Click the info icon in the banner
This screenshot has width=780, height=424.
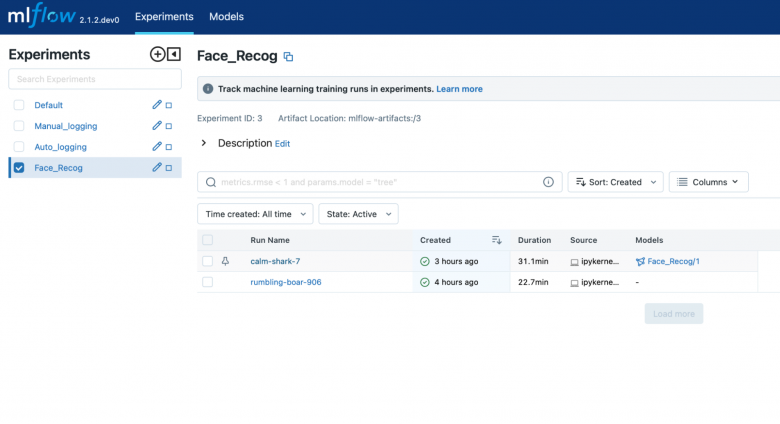click(x=208, y=89)
